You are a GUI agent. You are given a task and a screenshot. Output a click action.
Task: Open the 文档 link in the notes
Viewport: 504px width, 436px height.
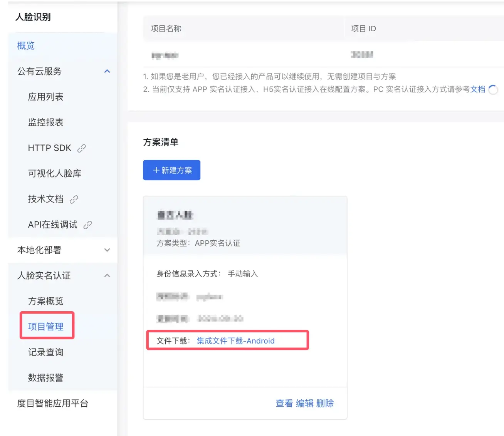click(x=477, y=89)
